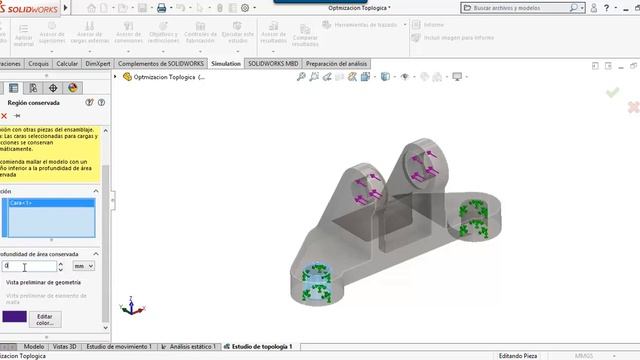The image size is (640, 360).
Task: Click the Comparar resultados icon
Action: coord(305,29)
